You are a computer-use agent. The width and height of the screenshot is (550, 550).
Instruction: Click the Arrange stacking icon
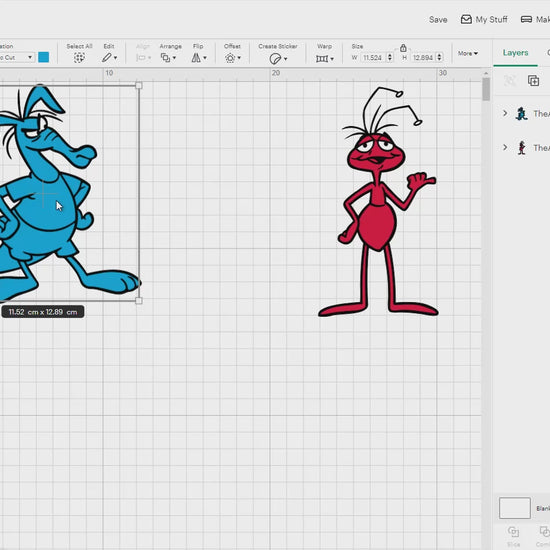click(x=165, y=58)
